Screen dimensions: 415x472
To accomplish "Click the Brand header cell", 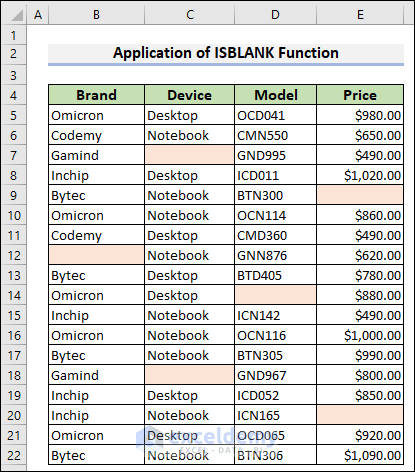I will click(x=96, y=95).
